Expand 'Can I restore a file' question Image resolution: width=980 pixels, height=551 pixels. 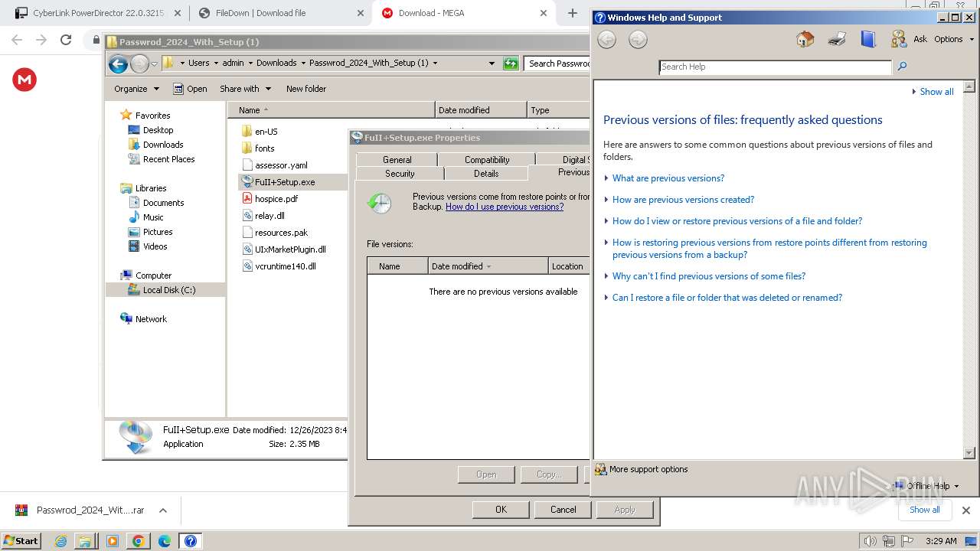click(x=727, y=298)
